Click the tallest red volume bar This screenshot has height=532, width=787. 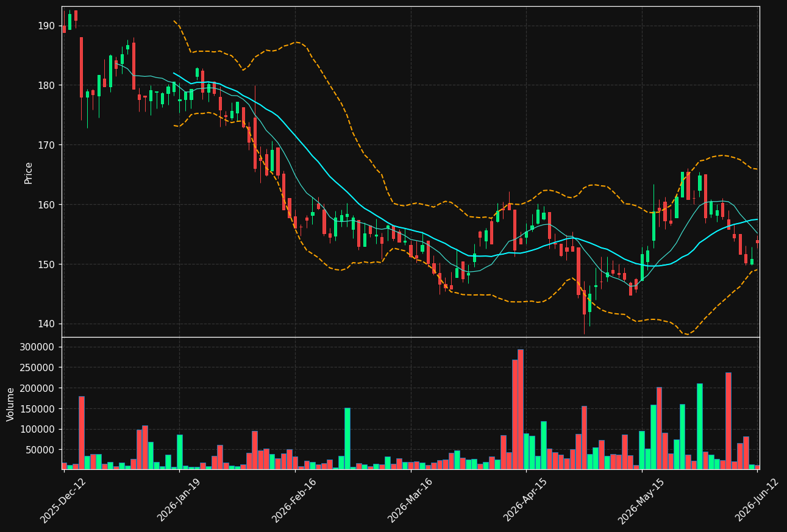[521, 410]
